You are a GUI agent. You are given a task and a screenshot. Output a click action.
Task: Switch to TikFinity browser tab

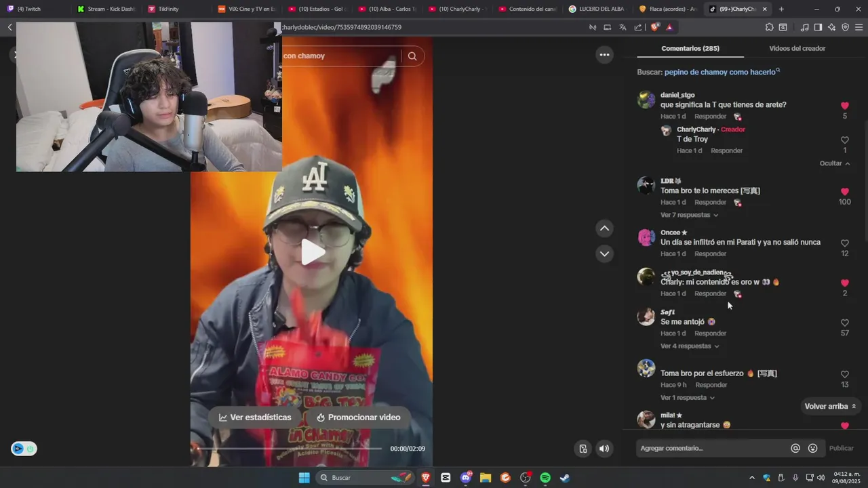pos(176,9)
